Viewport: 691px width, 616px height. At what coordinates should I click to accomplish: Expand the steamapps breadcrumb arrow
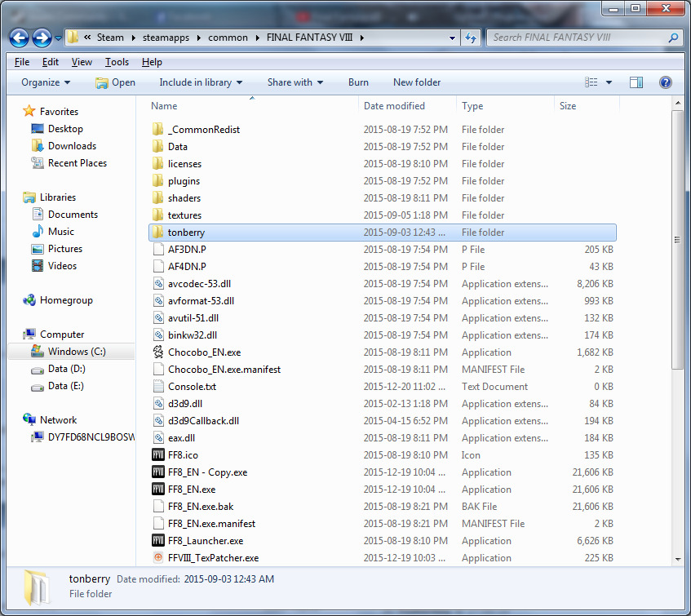199,38
